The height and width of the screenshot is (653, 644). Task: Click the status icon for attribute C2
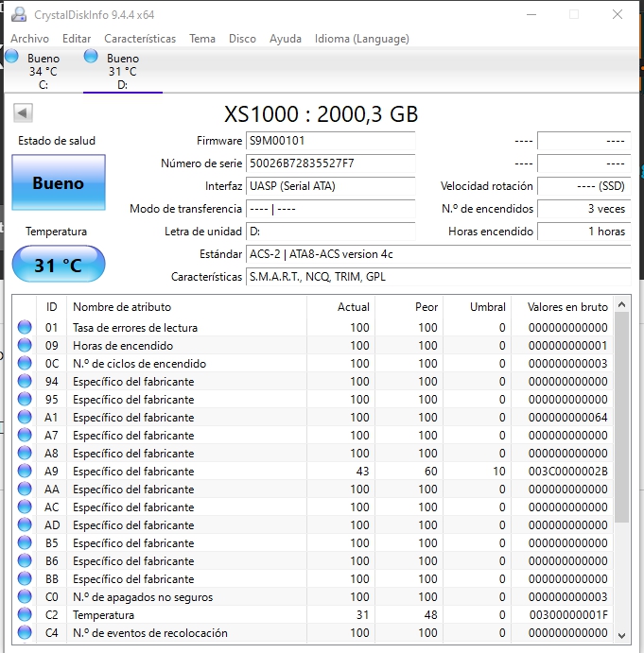[25, 614]
